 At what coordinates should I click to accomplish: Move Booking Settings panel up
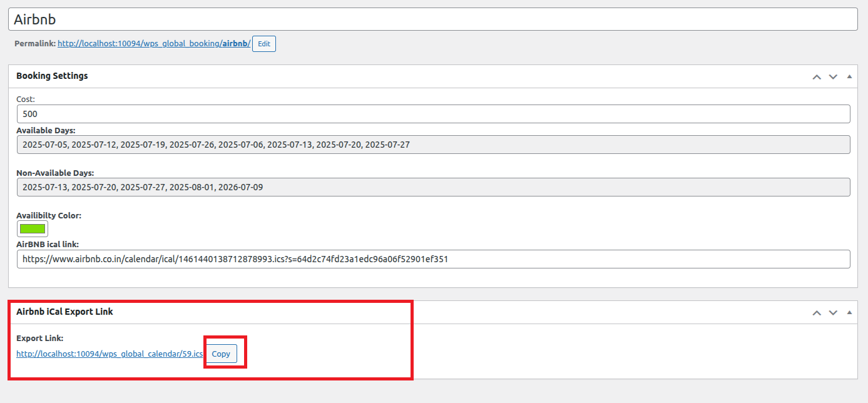816,76
